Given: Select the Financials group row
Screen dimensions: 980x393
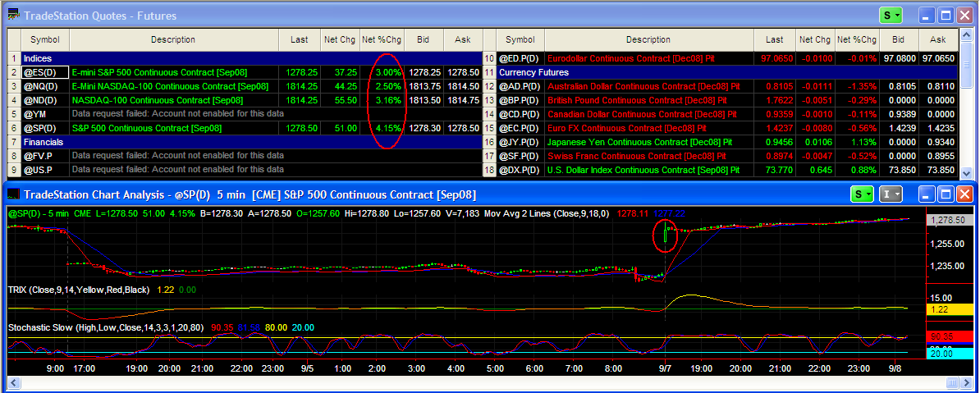Looking at the screenshot, I should tap(252, 142).
